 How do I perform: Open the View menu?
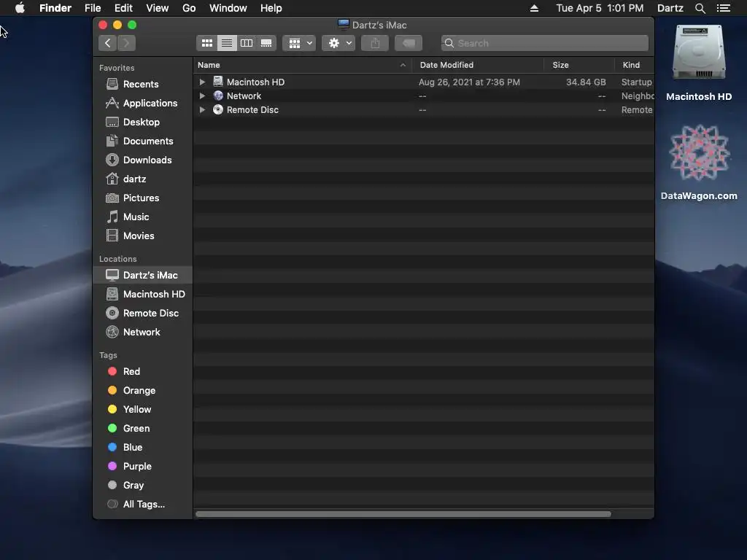click(x=158, y=8)
